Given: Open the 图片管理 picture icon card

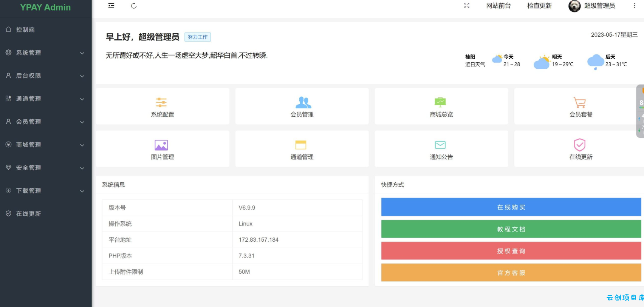Looking at the screenshot, I should (163, 149).
